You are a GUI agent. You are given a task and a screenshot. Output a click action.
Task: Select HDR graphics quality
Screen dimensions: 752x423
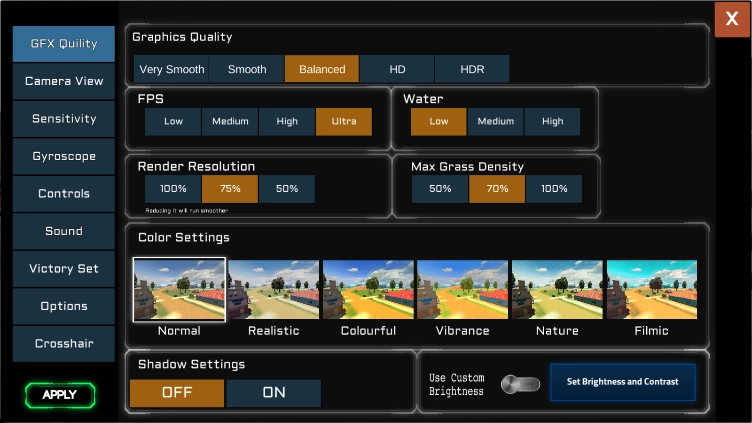point(472,69)
